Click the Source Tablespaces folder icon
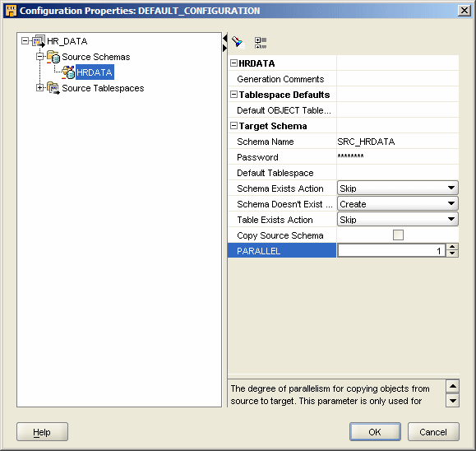The width and height of the screenshot is (476, 451). point(53,88)
